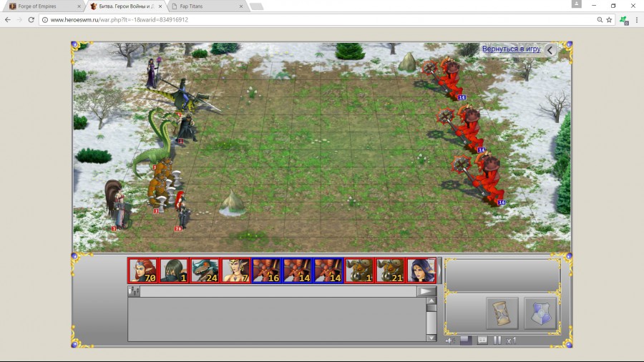Open the Chrome profile user icon
The width and height of the screenshot is (644, 362).
(x=576, y=4)
